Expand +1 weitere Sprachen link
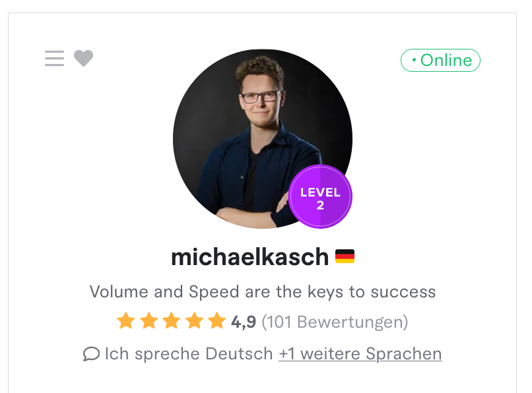 pos(360,354)
